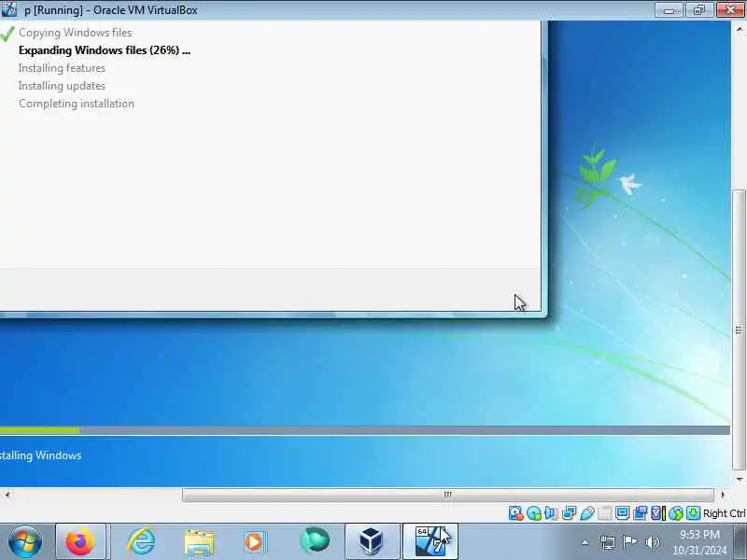Open the recording status indicator
Viewport: 747px width, 560px height.
pos(641,513)
